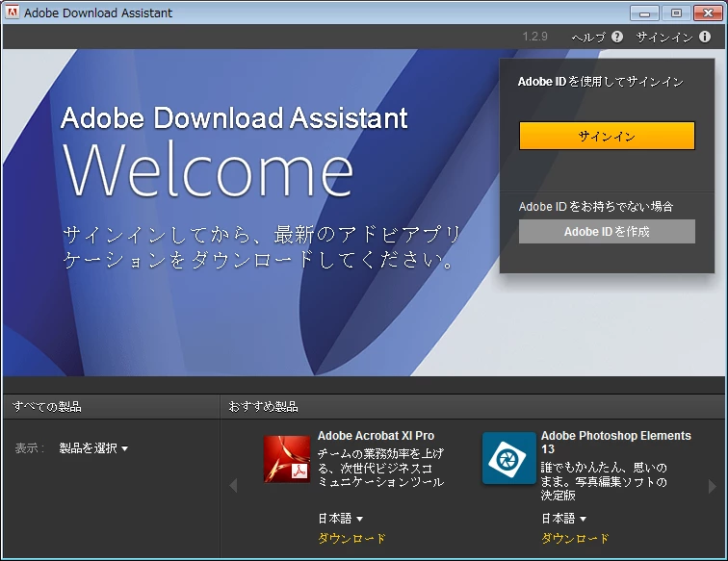
Task: Show next recommended products with right arrow
Action: coord(713,486)
